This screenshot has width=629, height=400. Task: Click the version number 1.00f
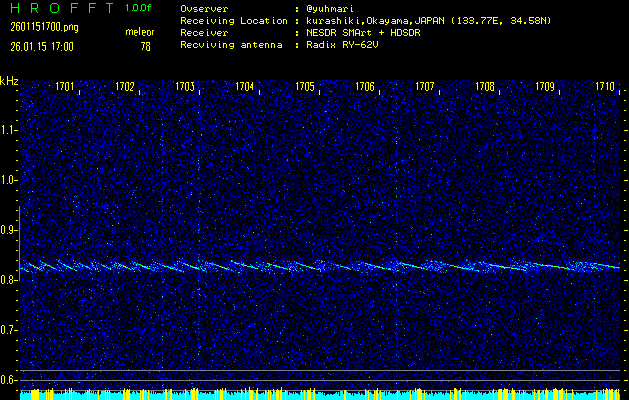click(139, 8)
